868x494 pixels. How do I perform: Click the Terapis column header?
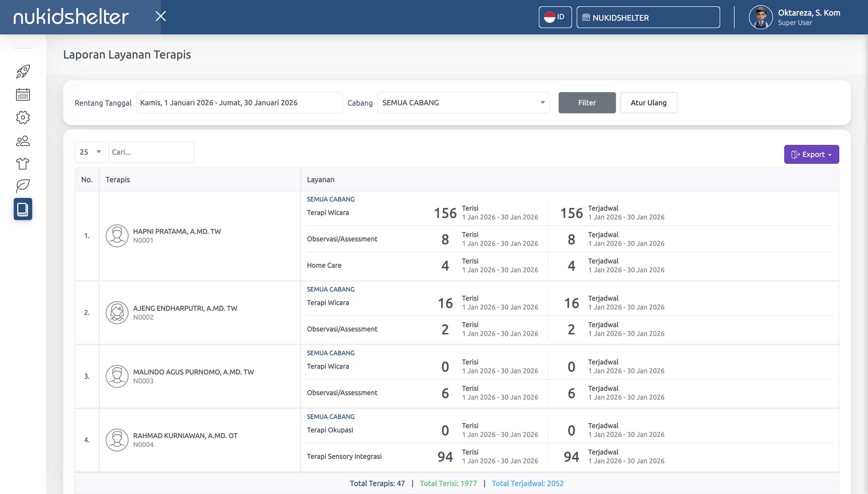117,180
